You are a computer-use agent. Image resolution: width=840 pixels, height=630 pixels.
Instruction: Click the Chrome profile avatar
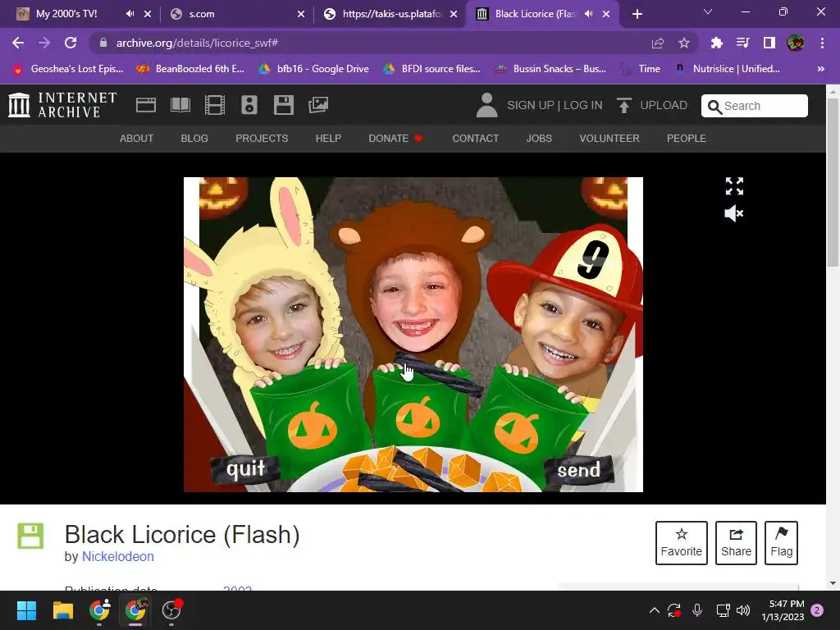pyautogui.click(x=795, y=43)
